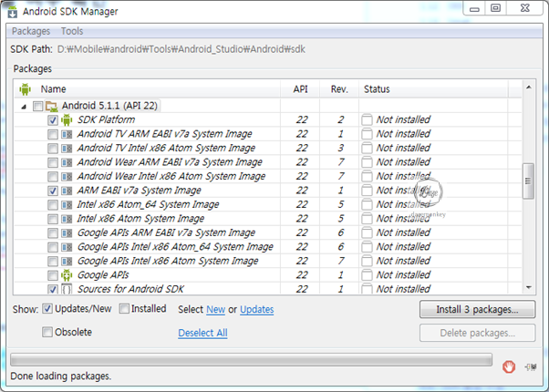The image size is (549, 392).
Task: Open the Packages menu
Action: (x=31, y=31)
